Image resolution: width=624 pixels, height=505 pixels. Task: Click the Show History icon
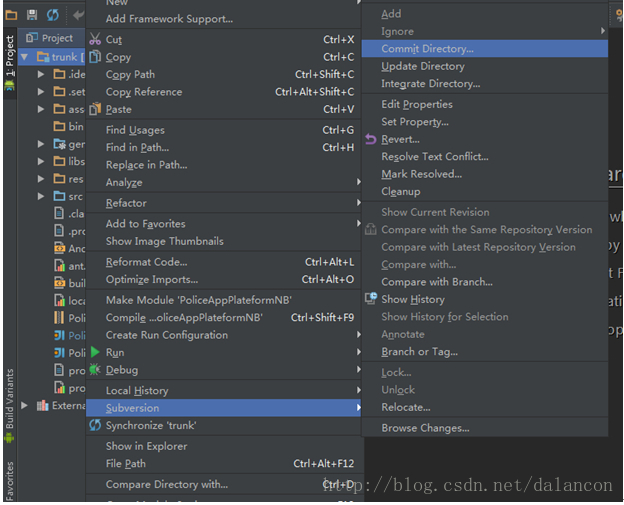click(x=371, y=298)
